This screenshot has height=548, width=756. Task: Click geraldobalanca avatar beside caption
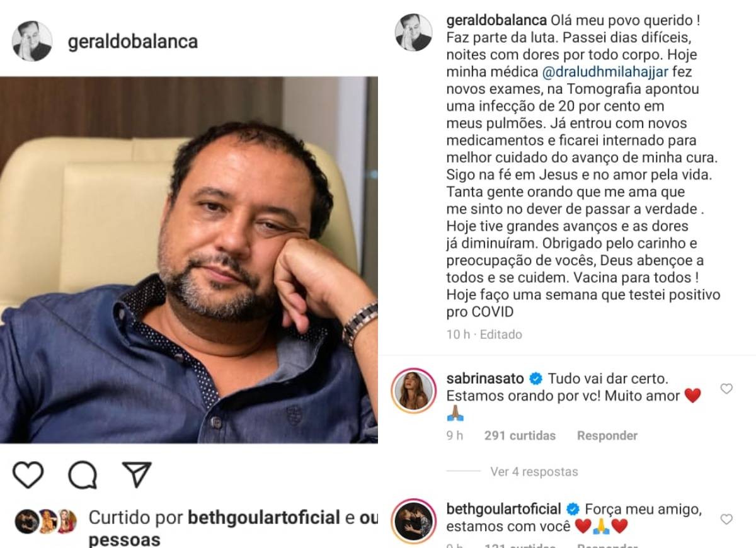click(414, 32)
